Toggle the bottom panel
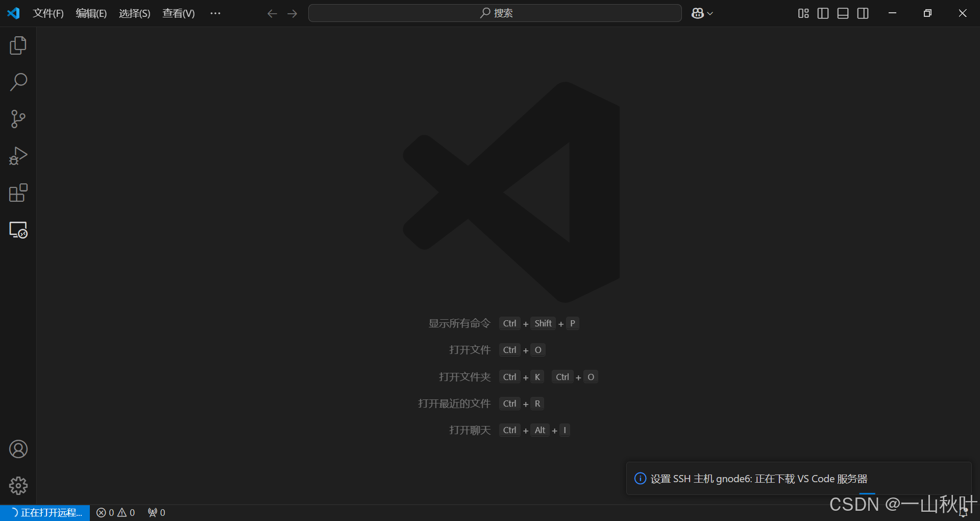 [x=843, y=13]
